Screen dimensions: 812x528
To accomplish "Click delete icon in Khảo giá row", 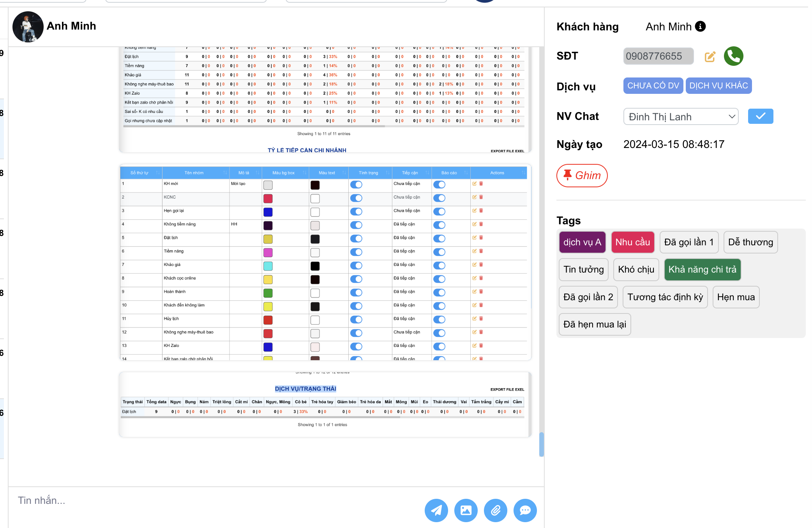I will pos(481,265).
